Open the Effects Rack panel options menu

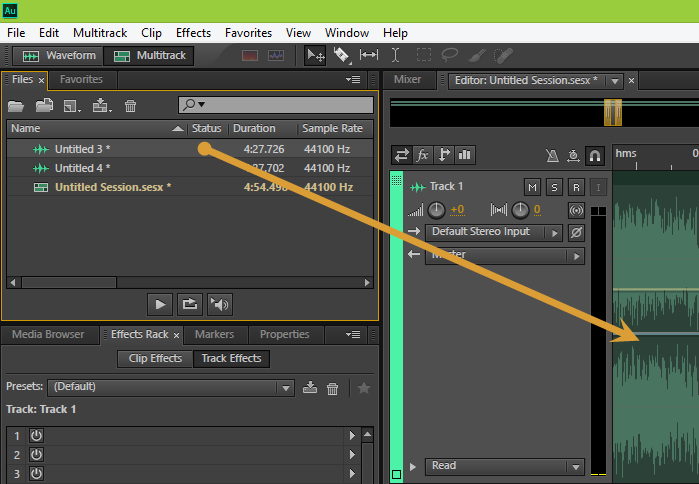(x=353, y=334)
